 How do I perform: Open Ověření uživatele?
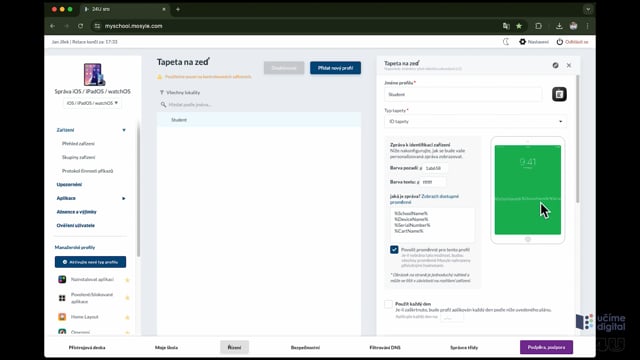pyautogui.click(x=76, y=225)
